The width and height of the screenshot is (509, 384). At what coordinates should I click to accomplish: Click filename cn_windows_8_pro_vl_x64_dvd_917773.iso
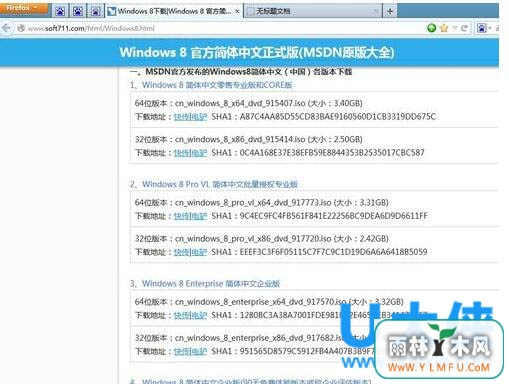(x=253, y=202)
